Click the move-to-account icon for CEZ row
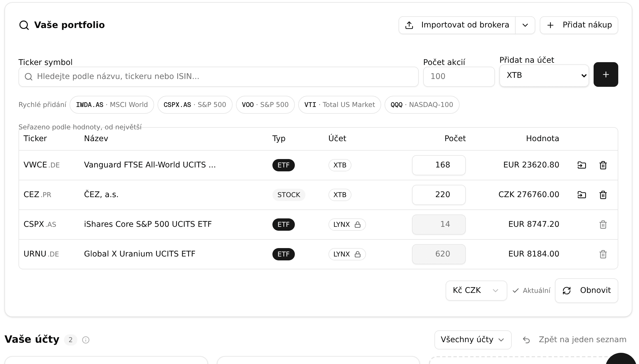The image size is (639, 364). 582,195
